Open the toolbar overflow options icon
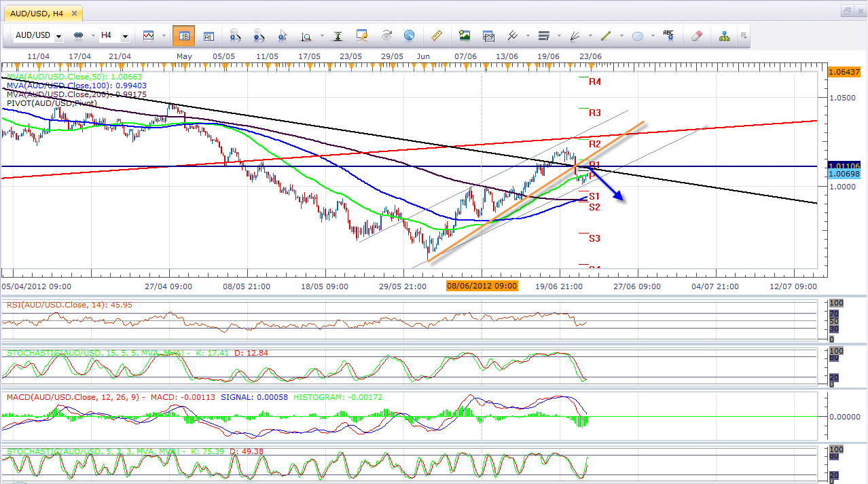 click(744, 35)
